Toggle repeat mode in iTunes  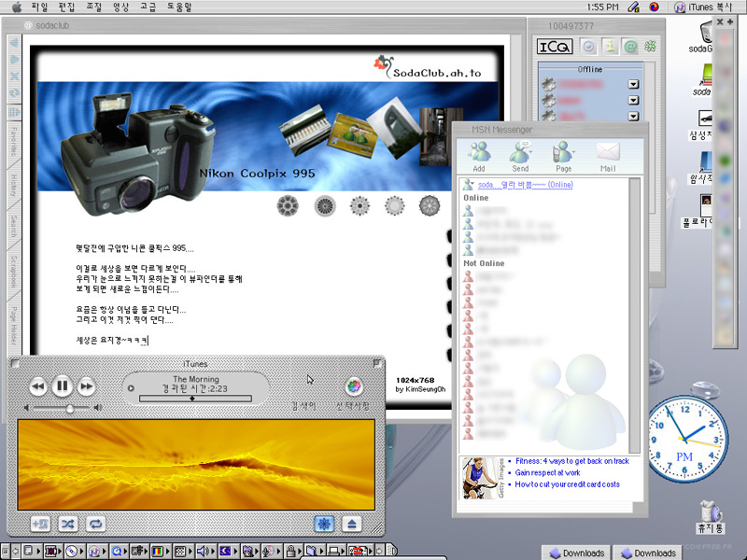click(95, 525)
